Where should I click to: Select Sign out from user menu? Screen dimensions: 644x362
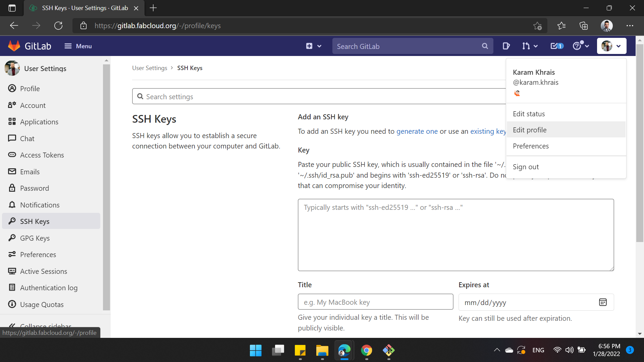(526, 166)
